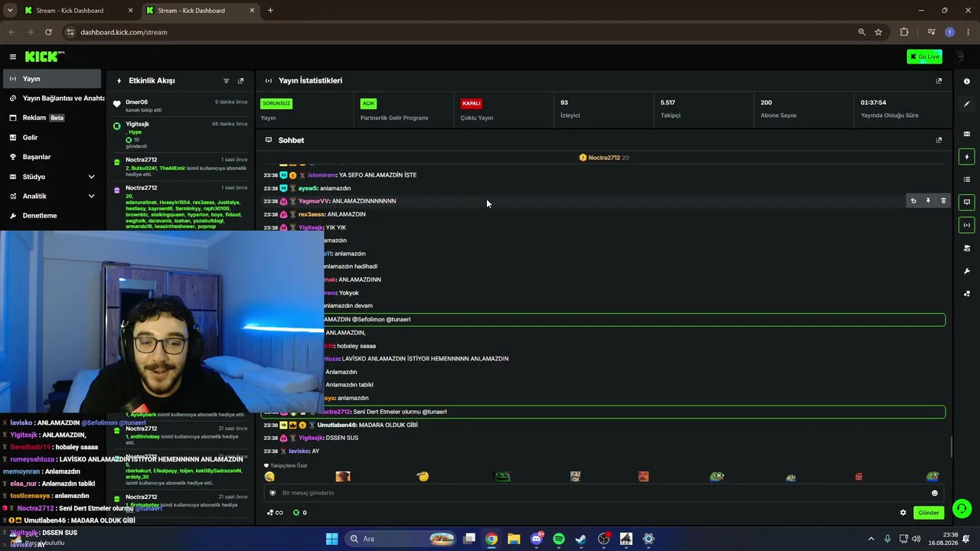This screenshot has height=551, width=980.
Task: Bookmark this page with the star icon
Action: 878,32
